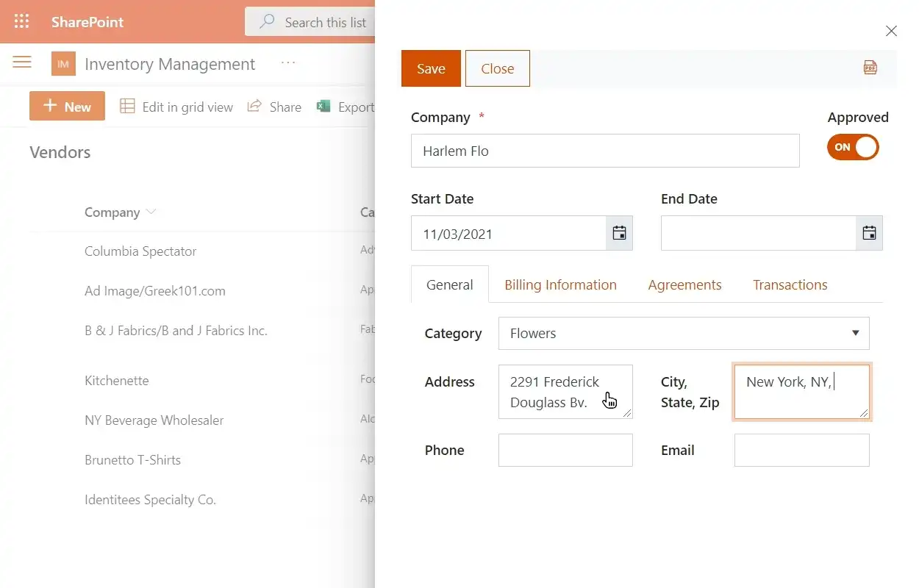Click the Company name field
The image size is (919, 588).
(605, 151)
